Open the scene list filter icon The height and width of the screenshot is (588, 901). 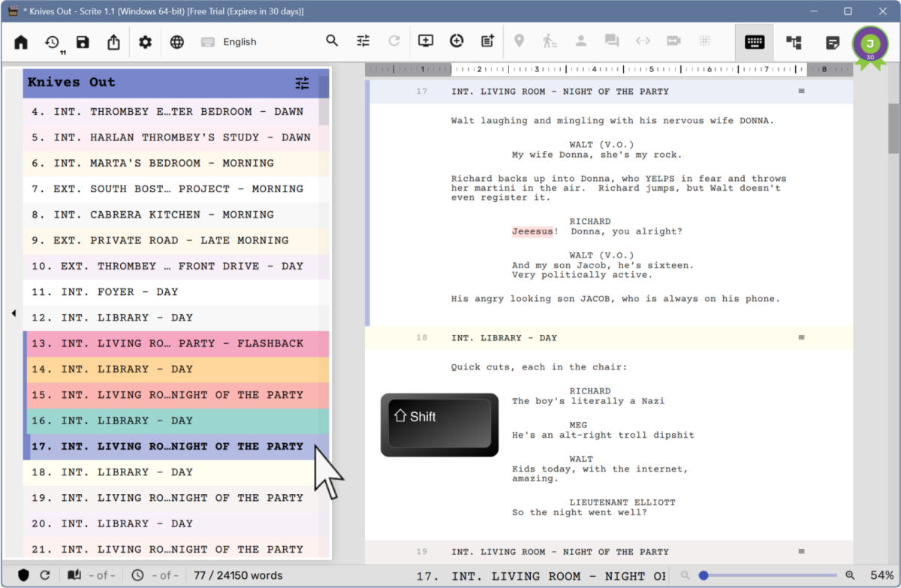[x=302, y=83]
